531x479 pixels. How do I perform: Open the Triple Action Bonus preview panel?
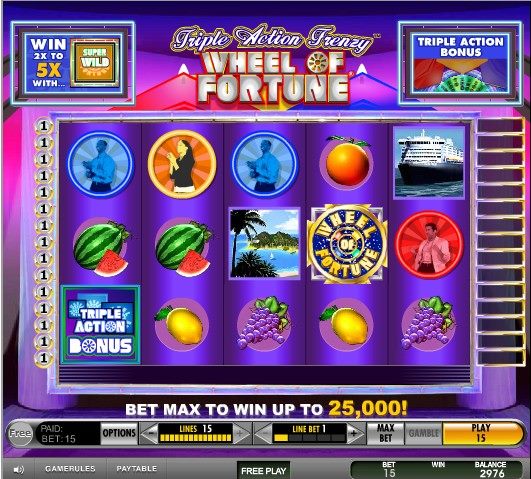(461, 63)
